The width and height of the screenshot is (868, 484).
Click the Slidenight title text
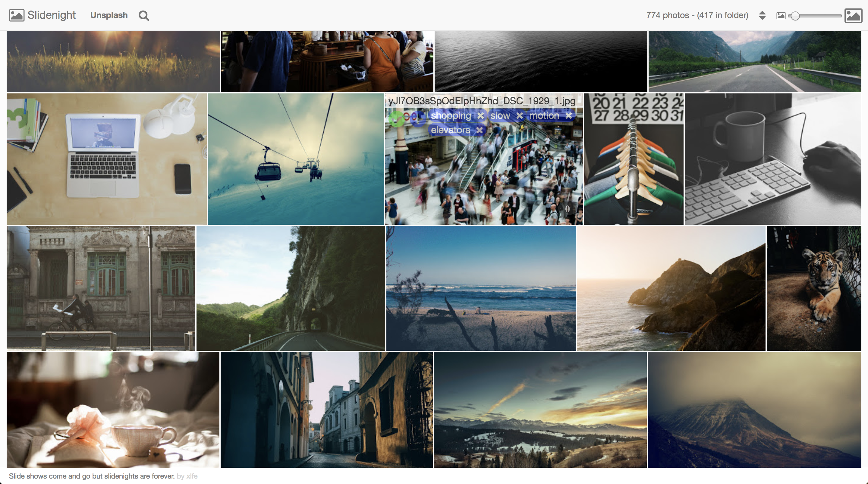52,15
